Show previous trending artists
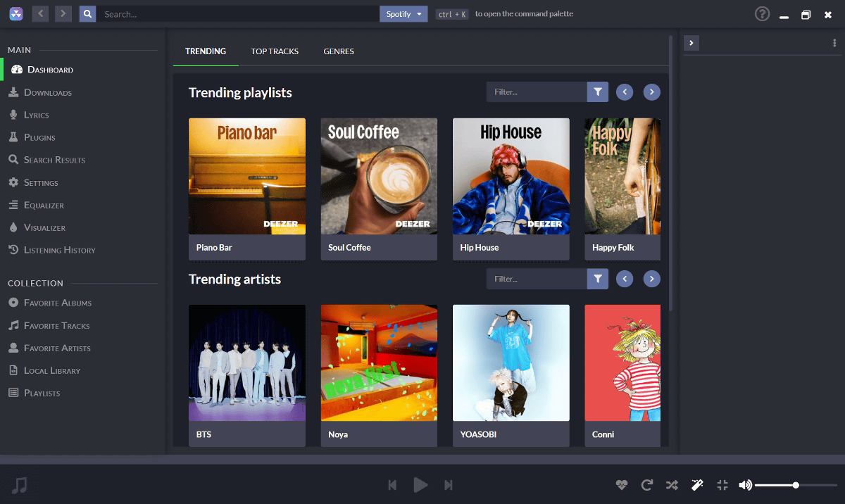The width and height of the screenshot is (845, 504). pyautogui.click(x=625, y=279)
